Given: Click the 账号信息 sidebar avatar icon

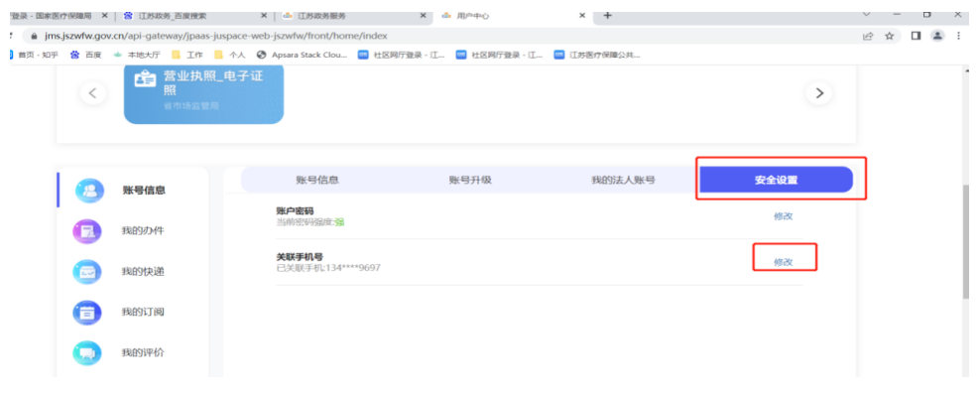Looking at the screenshot, I should pyautogui.click(x=88, y=191).
